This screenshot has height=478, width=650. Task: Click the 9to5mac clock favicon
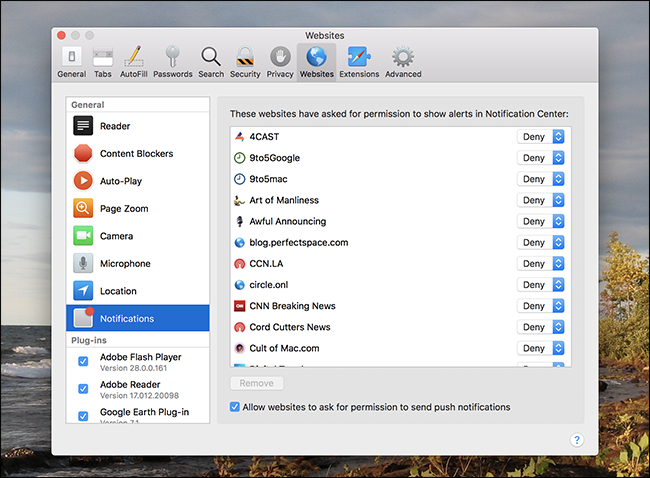pyautogui.click(x=240, y=179)
